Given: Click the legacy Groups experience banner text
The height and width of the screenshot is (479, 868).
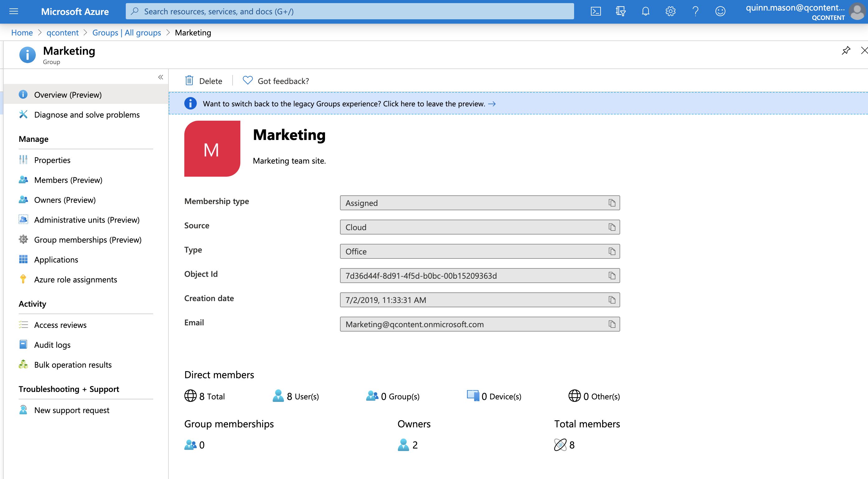Looking at the screenshot, I should [344, 104].
